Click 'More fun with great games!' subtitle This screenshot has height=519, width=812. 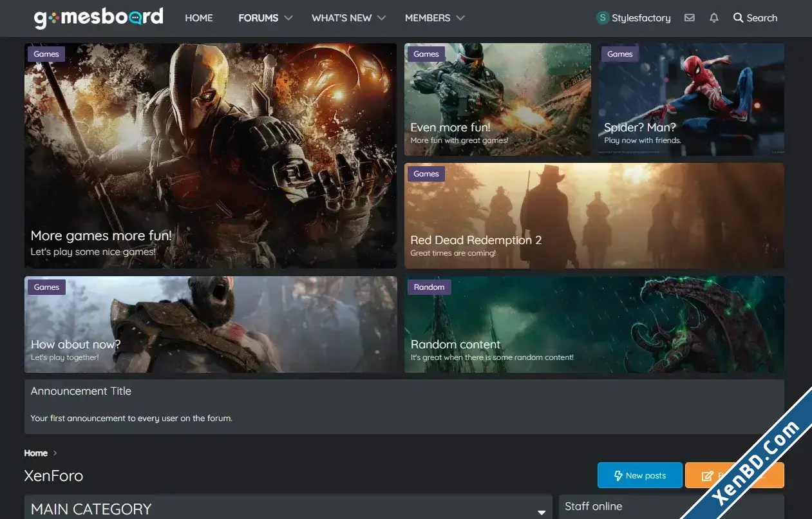(459, 140)
